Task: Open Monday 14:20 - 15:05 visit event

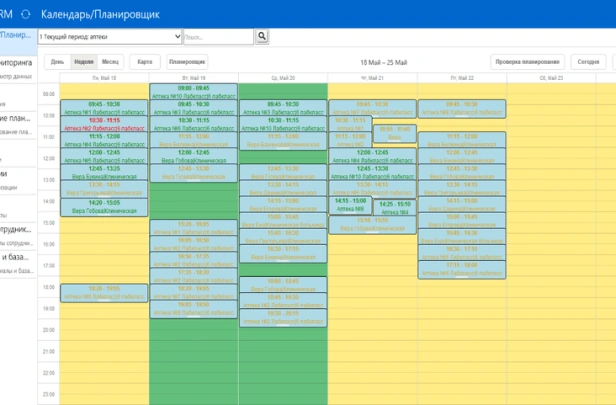Action: point(104,207)
